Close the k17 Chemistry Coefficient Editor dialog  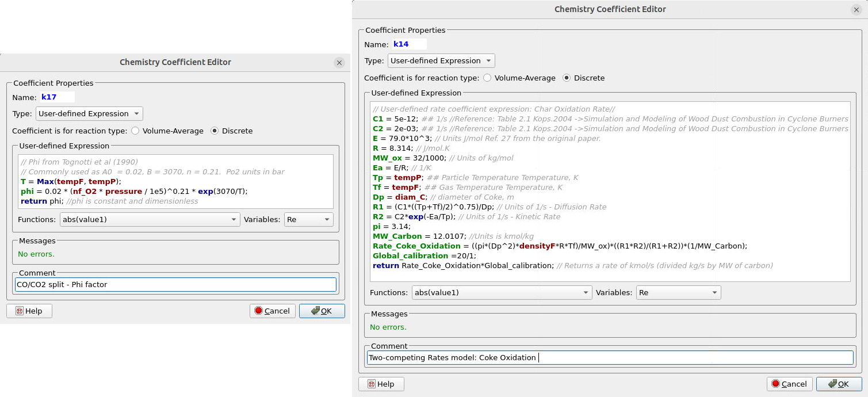click(x=339, y=63)
